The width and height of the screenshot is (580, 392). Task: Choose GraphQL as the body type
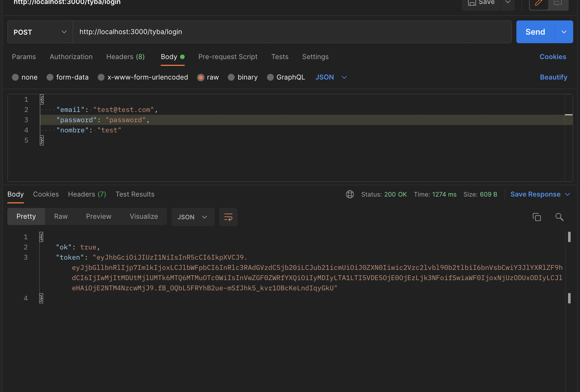(270, 77)
